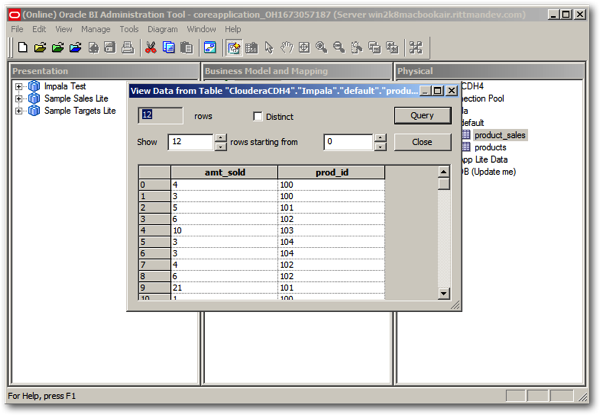Image resolution: width=600 pixels, height=415 pixels.
Task: Click the data grid scroll up arrow
Action: coord(443,172)
